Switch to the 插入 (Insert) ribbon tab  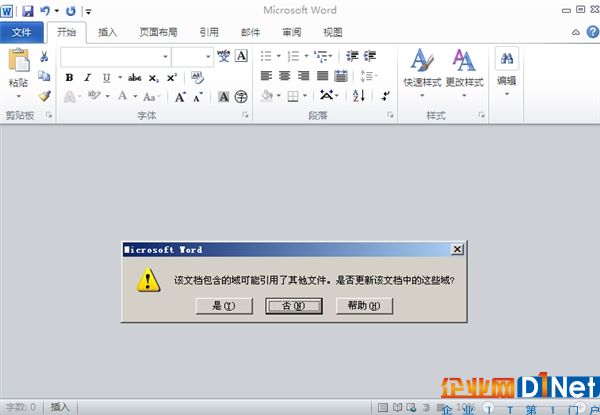point(107,33)
